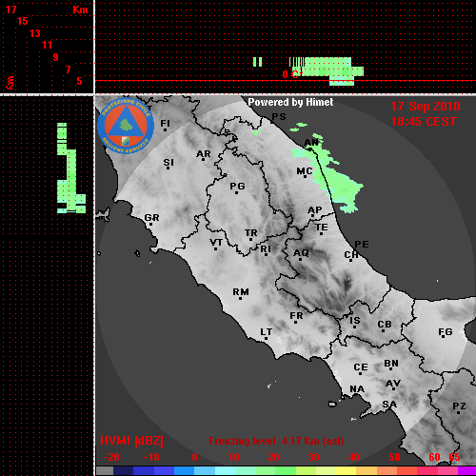The width and height of the screenshot is (476, 476).
Task: Click the AV city label
Action: [393, 385]
